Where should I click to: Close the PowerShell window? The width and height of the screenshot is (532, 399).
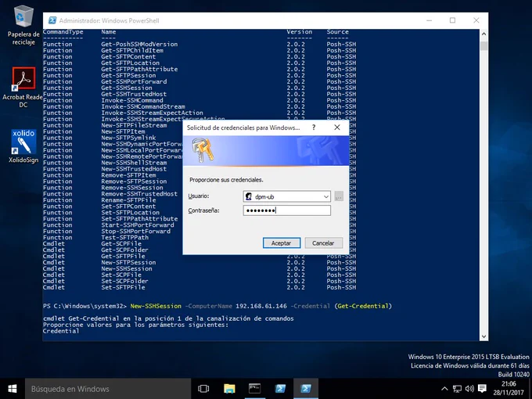pyautogui.click(x=476, y=20)
